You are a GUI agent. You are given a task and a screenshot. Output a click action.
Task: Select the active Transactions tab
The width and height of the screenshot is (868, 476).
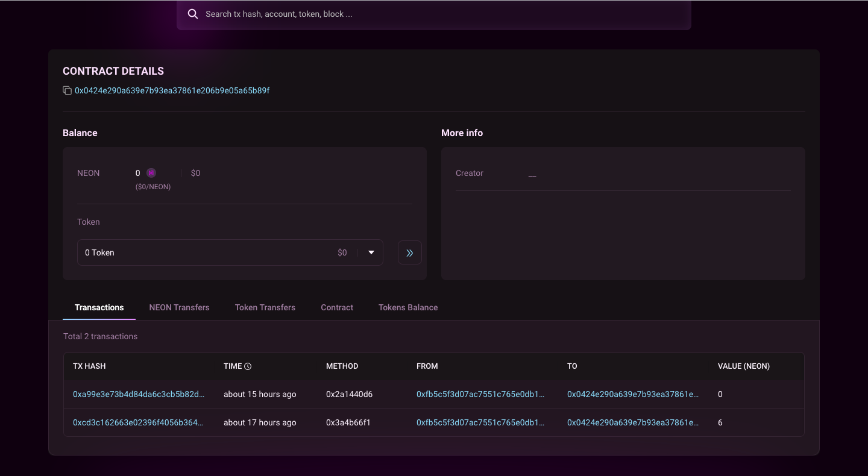99,307
